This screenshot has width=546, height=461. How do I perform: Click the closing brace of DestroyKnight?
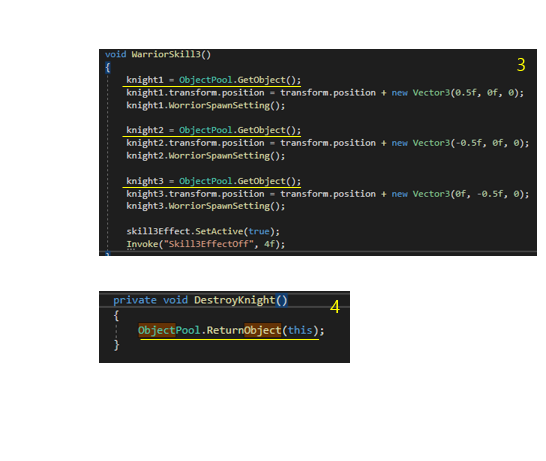click(117, 345)
